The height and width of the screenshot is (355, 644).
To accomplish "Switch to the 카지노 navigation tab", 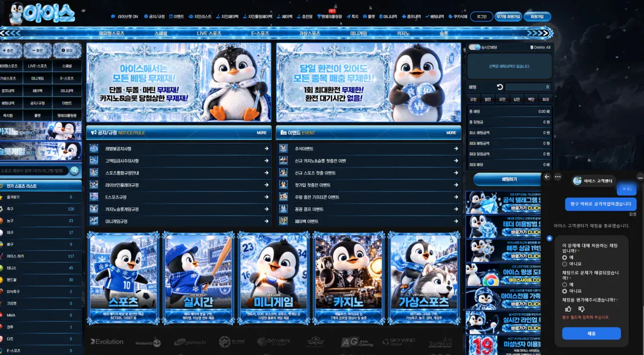I will [x=403, y=33].
